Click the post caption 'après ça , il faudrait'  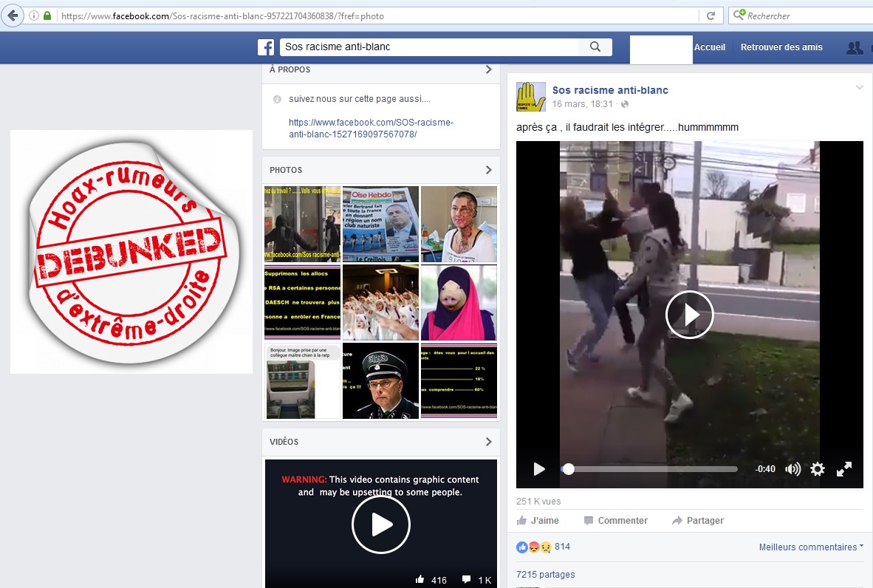[628, 127]
